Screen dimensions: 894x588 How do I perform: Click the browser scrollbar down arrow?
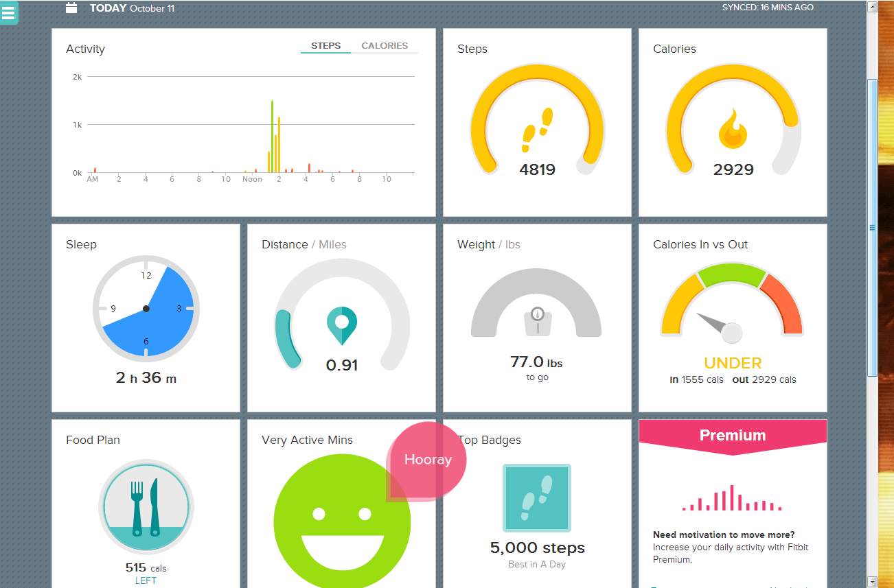click(x=872, y=581)
